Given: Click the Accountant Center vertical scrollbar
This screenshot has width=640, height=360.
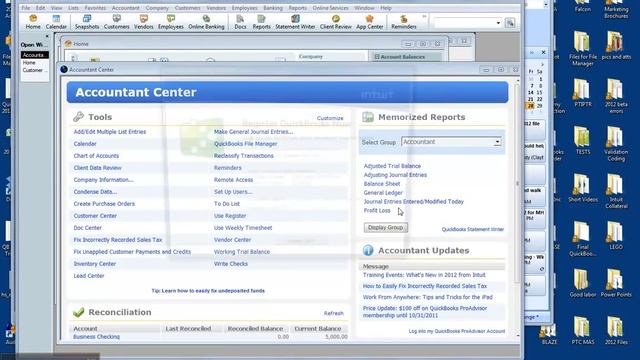Looking at the screenshot, I should 518,184.
